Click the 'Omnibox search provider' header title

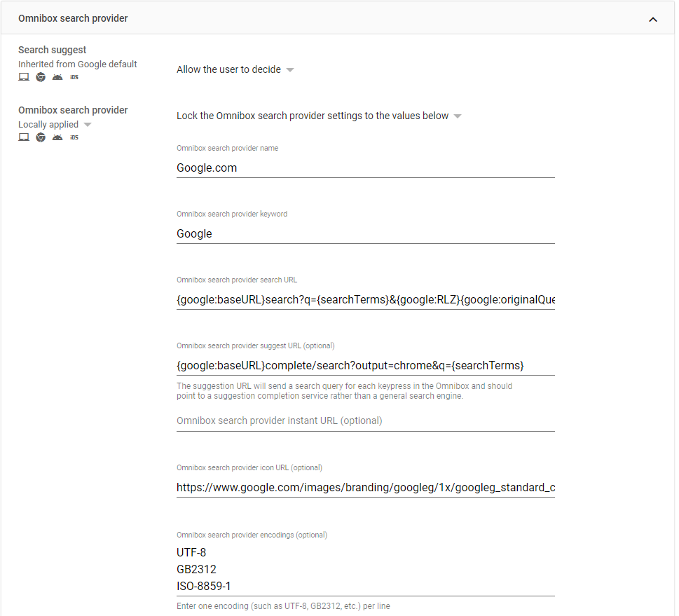pos(73,19)
